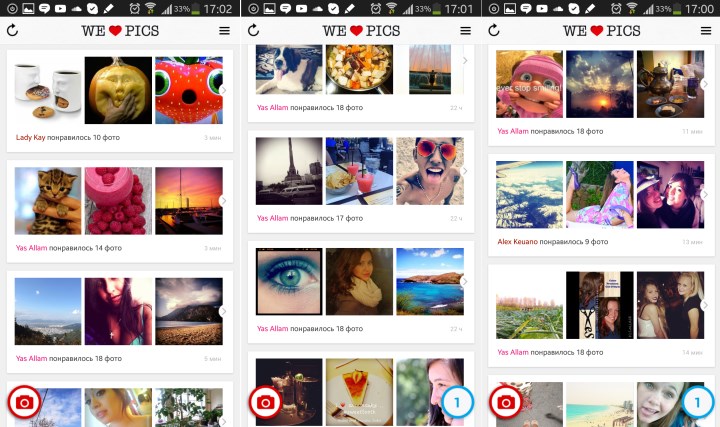Image resolution: width=720 pixels, height=427 pixels.
Task: Open the cheesecake slice photo
Action: tap(359, 392)
